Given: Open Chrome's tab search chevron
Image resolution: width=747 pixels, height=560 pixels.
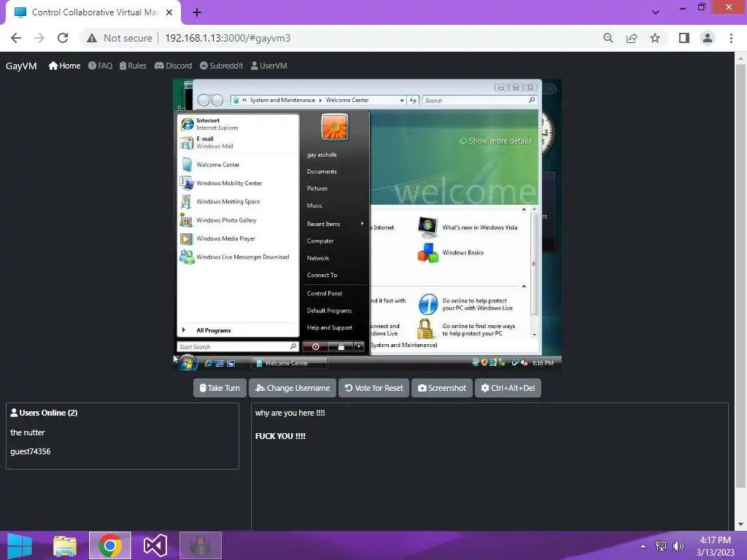Looking at the screenshot, I should (656, 12).
